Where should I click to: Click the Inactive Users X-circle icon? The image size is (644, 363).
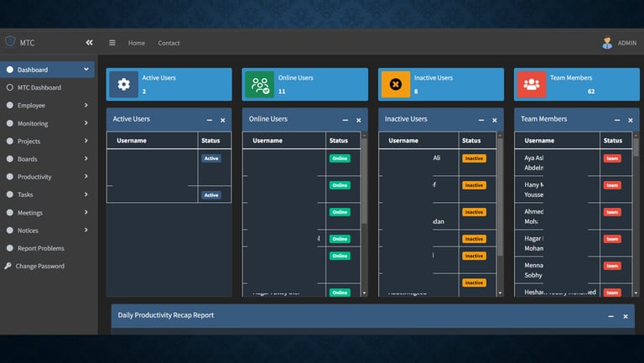point(396,84)
